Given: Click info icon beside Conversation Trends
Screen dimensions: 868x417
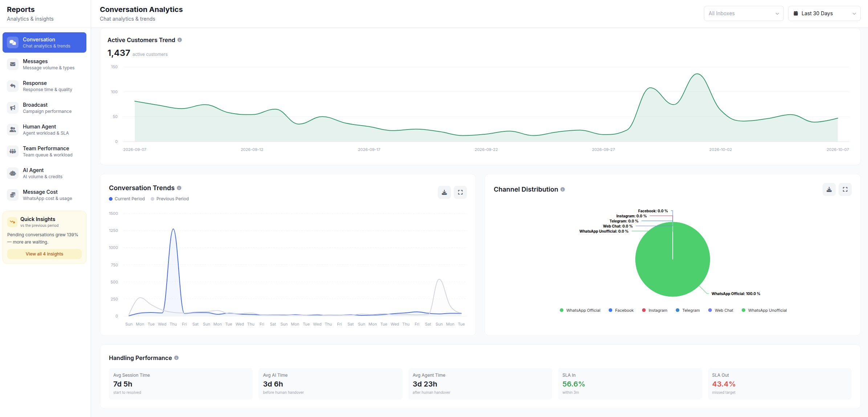Looking at the screenshot, I should click(x=179, y=188).
